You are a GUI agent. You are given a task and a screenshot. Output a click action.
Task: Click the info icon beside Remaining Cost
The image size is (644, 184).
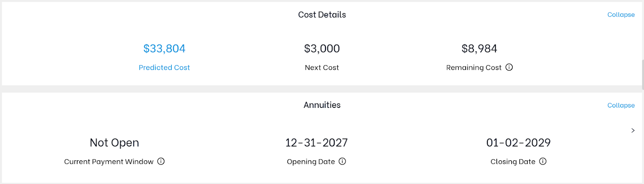pos(509,67)
